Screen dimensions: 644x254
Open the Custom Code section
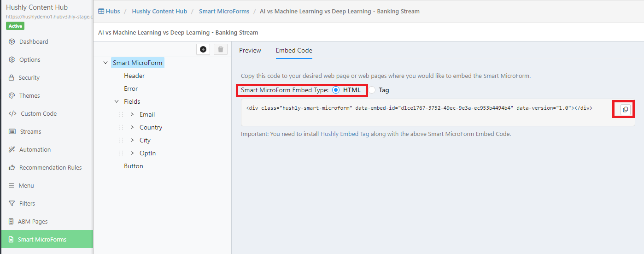[x=39, y=113]
